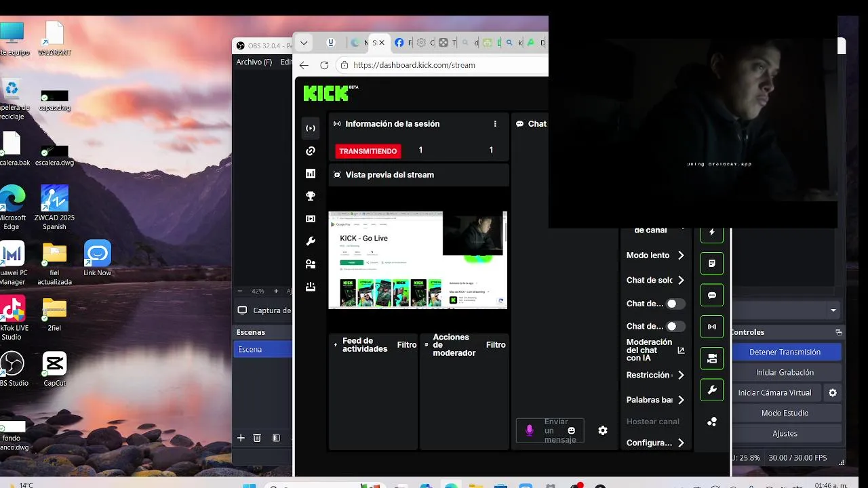
Task: Close the active browser tab
Action: click(381, 43)
